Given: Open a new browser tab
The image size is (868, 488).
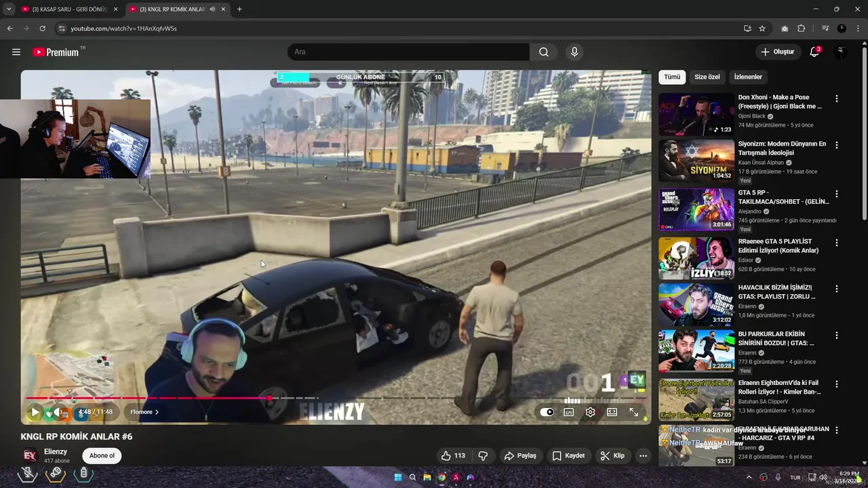Looking at the screenshot, I should tap(239, 9).
